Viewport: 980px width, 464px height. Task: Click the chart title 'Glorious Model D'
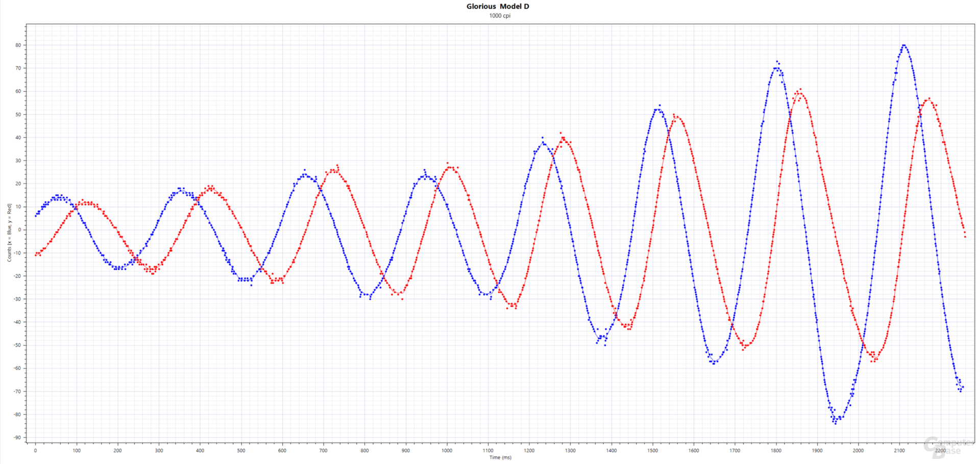point(498,7)
